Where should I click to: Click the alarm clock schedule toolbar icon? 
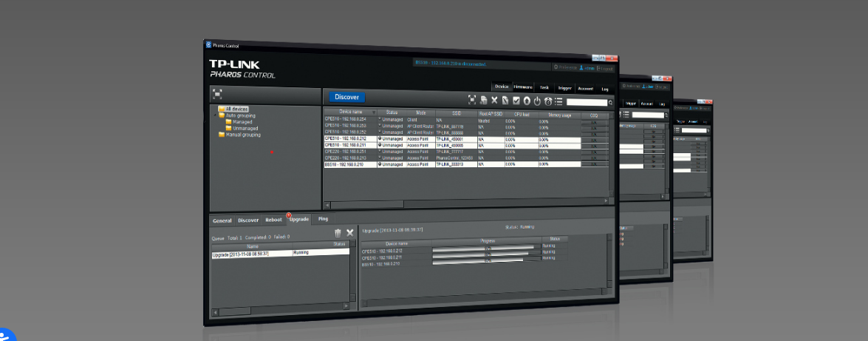coord(548,101)
